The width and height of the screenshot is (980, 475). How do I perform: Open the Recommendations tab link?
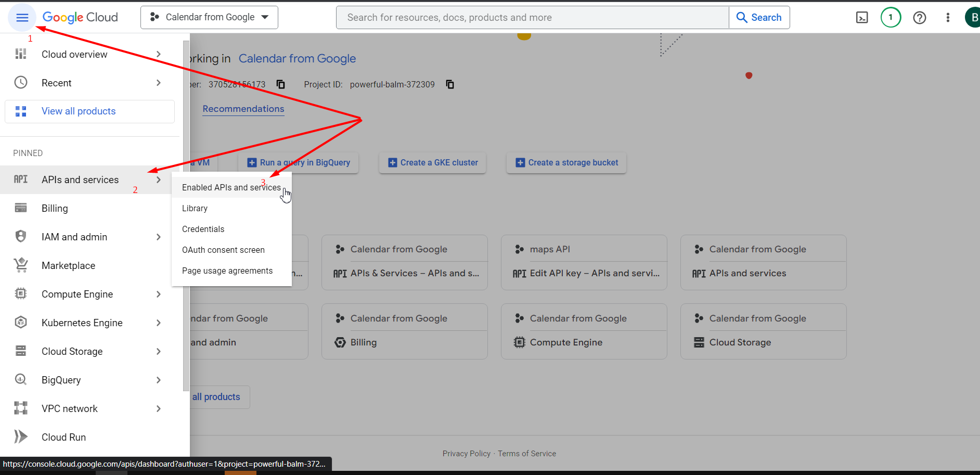pos(243,109)
